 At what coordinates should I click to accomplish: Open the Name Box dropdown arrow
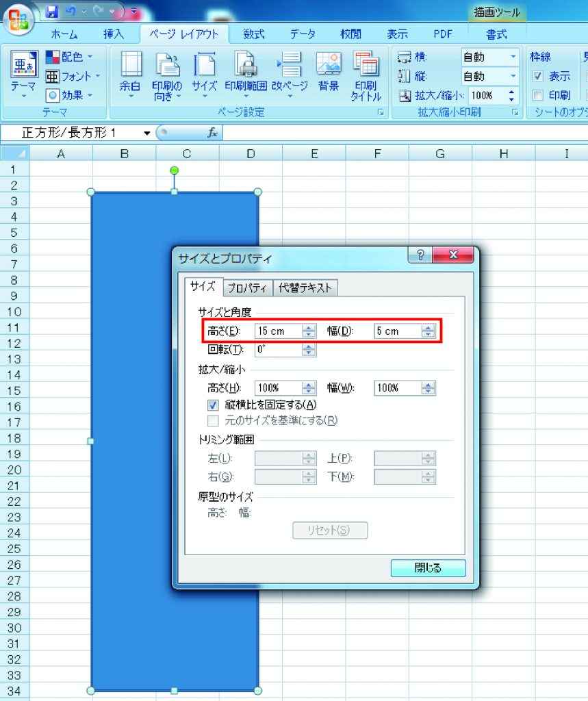[x=146, y=133]
